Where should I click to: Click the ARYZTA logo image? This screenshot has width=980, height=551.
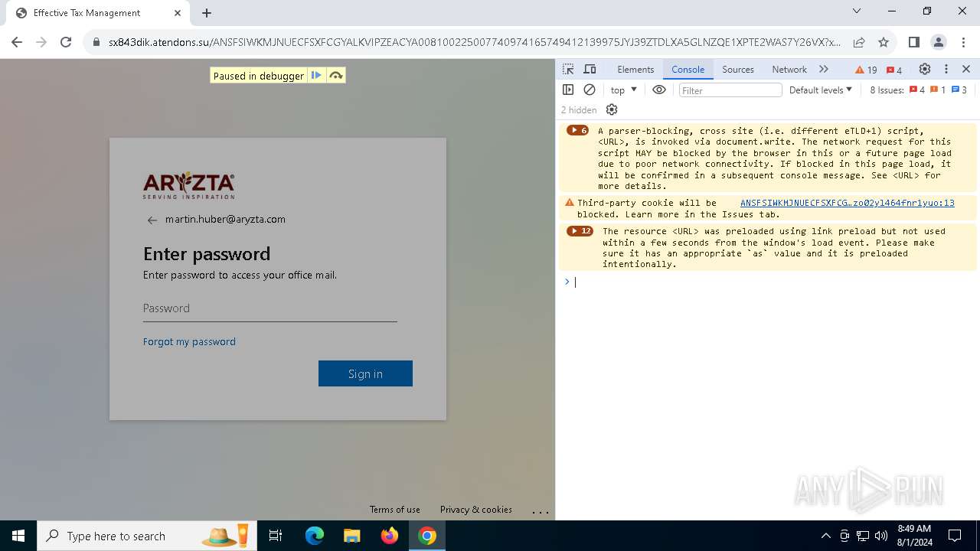click(x=189, y=185)
